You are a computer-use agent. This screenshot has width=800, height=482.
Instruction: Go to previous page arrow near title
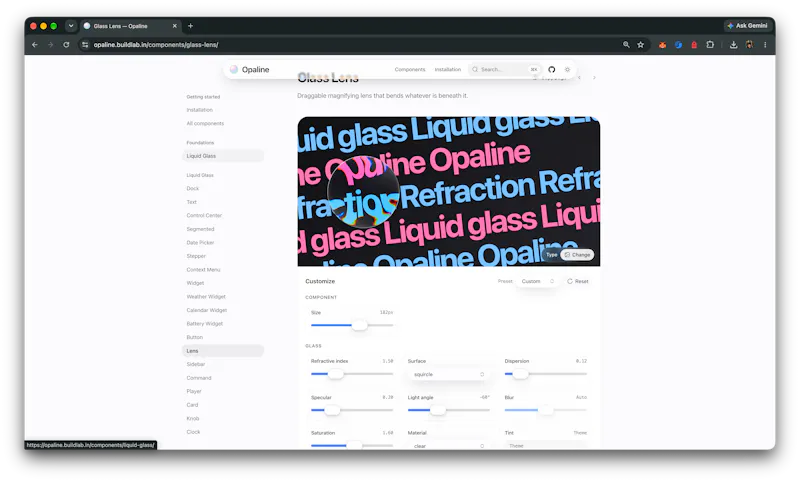[x=580, y=78]
